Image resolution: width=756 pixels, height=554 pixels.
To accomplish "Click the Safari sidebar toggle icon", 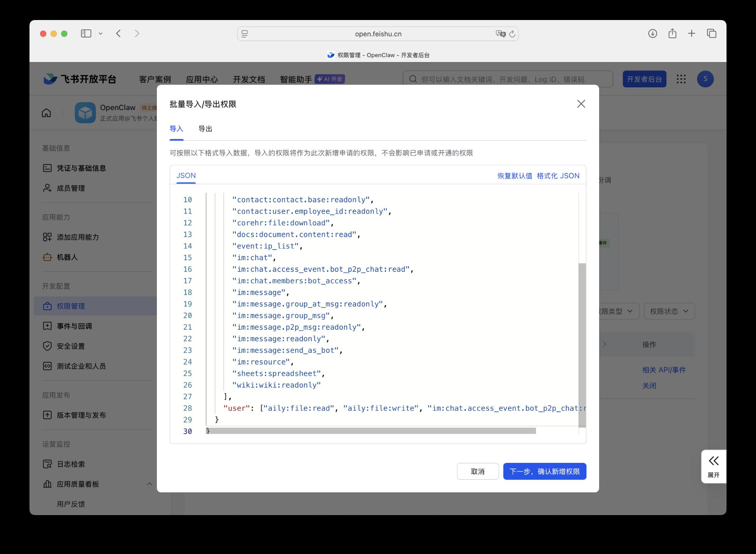I will coord(86,34).
